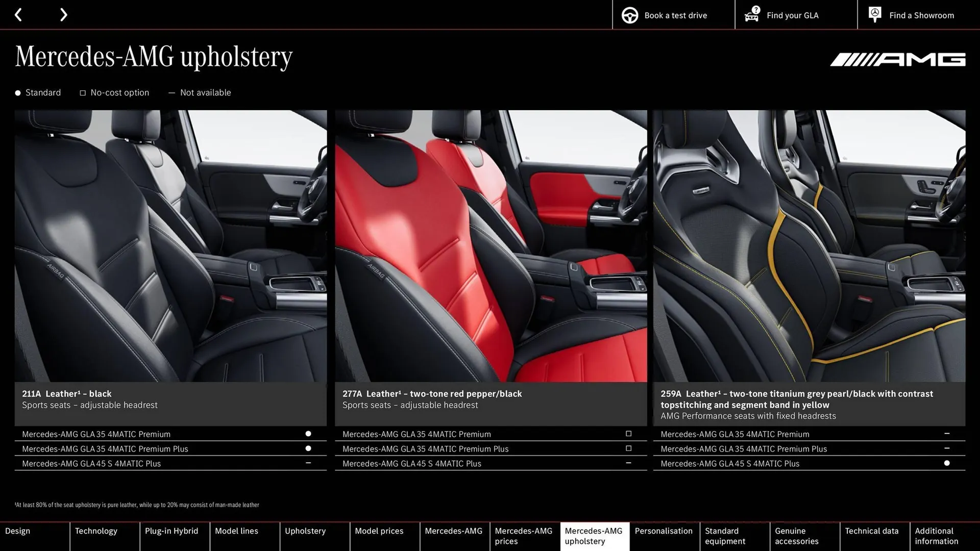Click the no-cost option box for GLA 35 Premium Plus red pepper
This screenshot has width=980, height=551.
(x=628, y=448)
